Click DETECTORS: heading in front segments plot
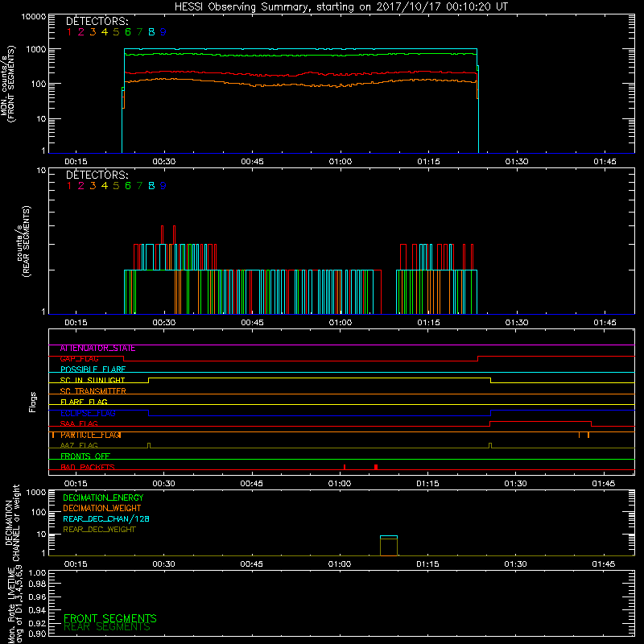This screenshot has height=644, width=644. (x=97, y=21)
